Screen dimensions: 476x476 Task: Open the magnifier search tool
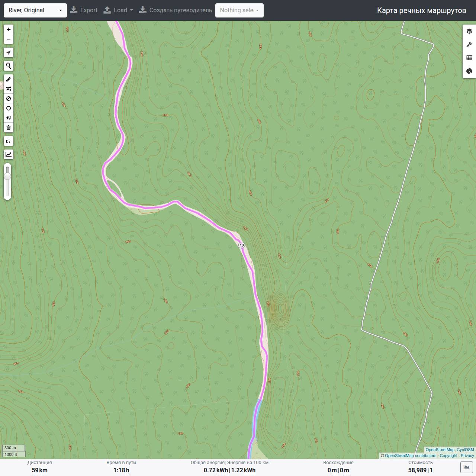click(9, 66)
